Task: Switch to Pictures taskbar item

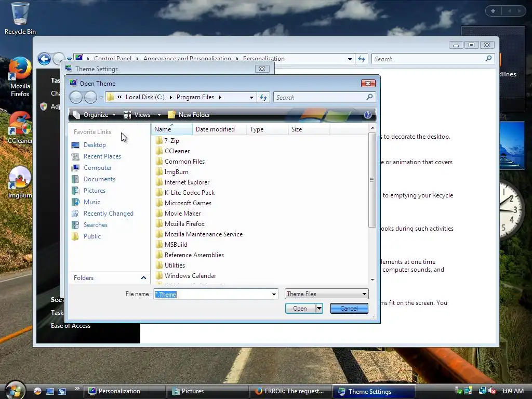Action: coord(208,391)
